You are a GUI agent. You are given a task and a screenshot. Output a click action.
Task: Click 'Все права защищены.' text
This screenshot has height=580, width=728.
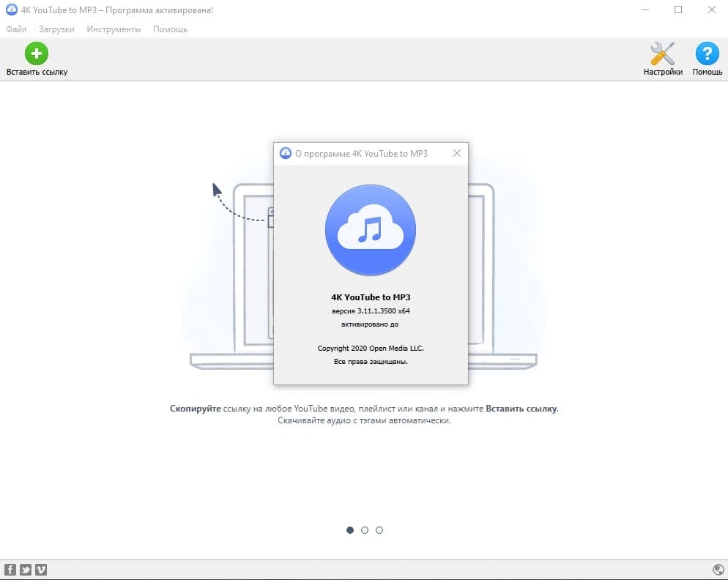pos(371,361)
